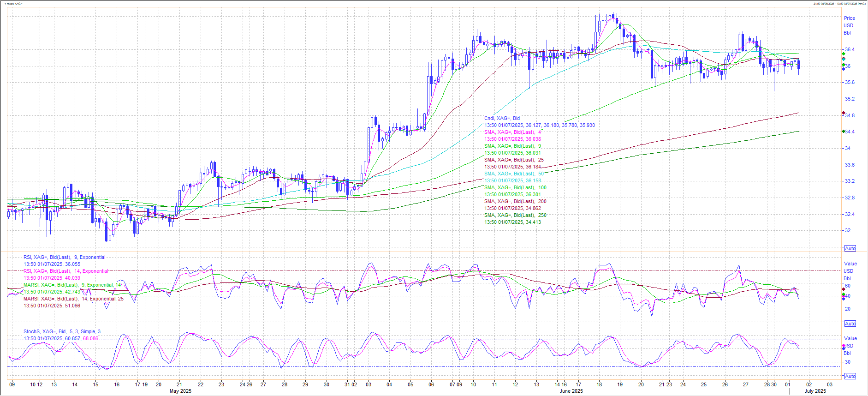Click the 'May 2025' label on the time axis
The height and width of the screenshot is (396, 868).
point(180,391)
